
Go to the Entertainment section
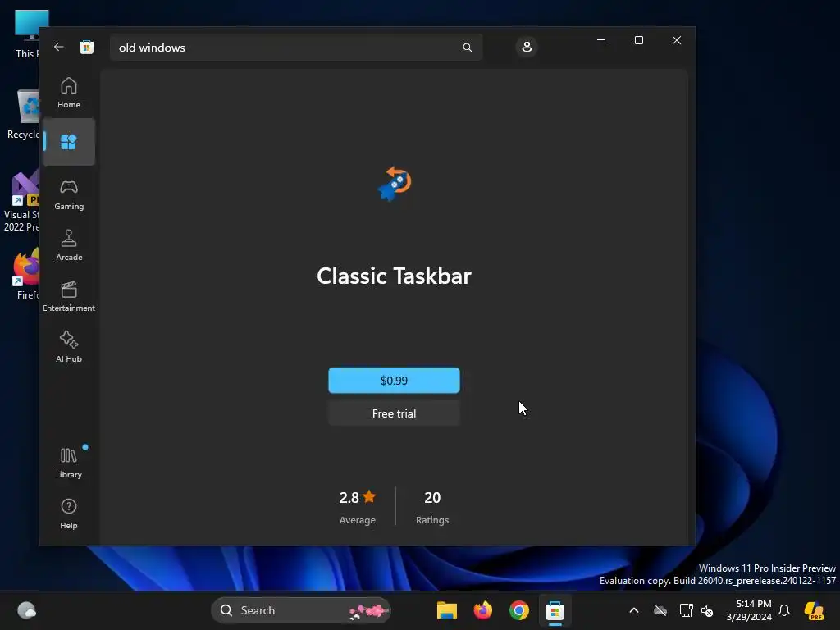(x=69, y=296)
